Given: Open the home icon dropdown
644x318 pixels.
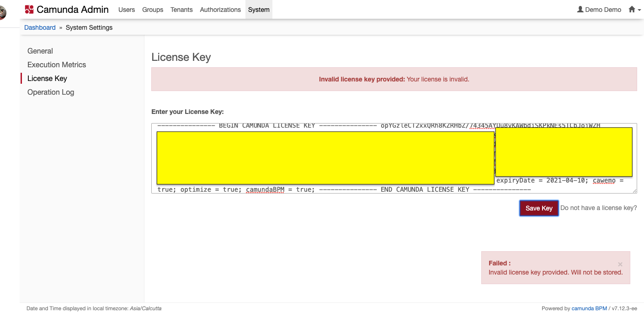Looking at the screenshot, I should tap(635, 9).
